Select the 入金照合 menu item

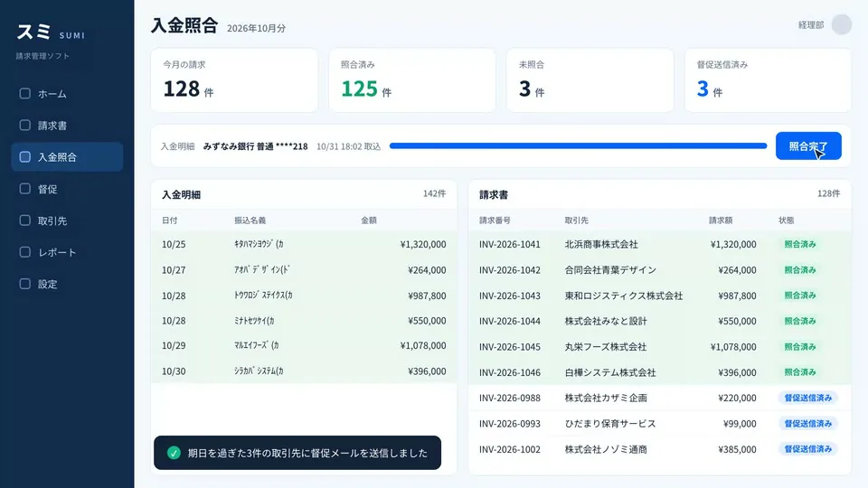point(67,156)
